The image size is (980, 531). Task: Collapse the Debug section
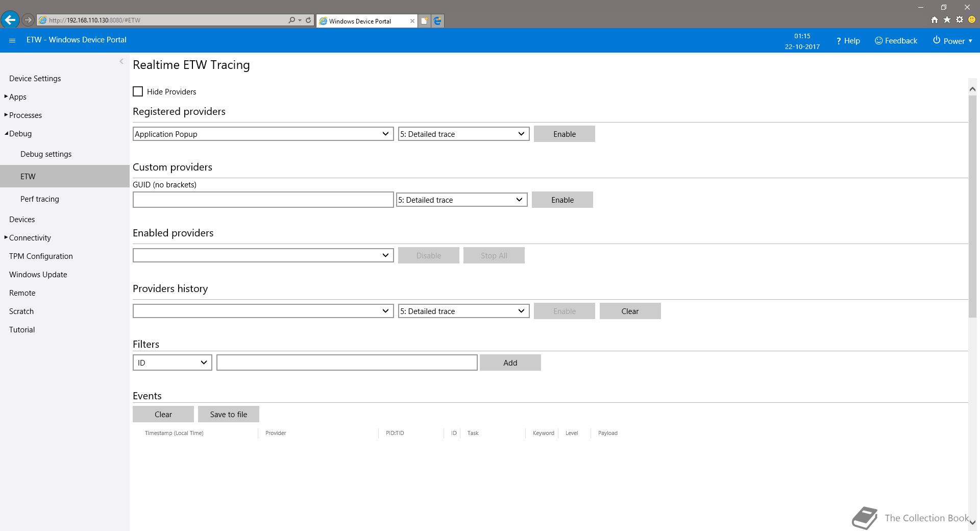pyautogui.click(x=18, y=133)
